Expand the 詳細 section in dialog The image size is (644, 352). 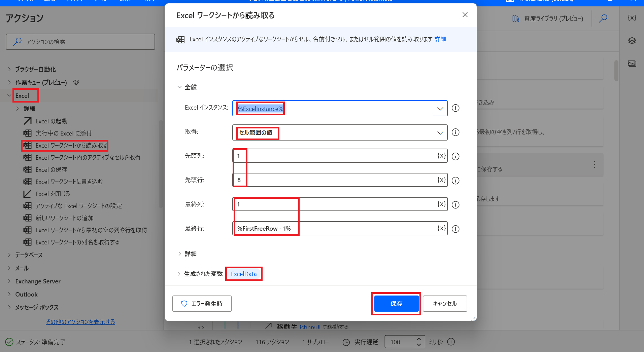click(x=179, y=254)
